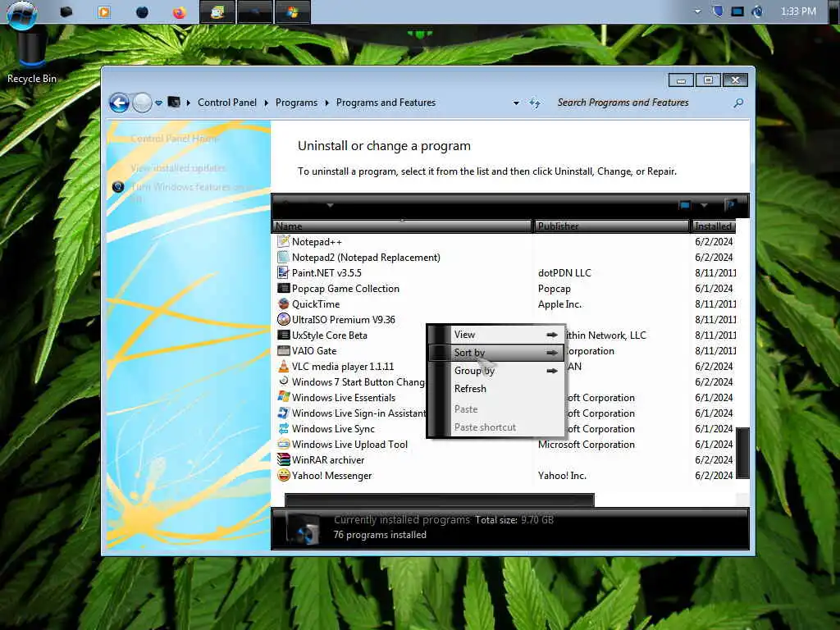The width and height of the screenshot is (840, 630).
Task: Click the chevron after Control Panel breadcrumb
Action: pos(267,103)
